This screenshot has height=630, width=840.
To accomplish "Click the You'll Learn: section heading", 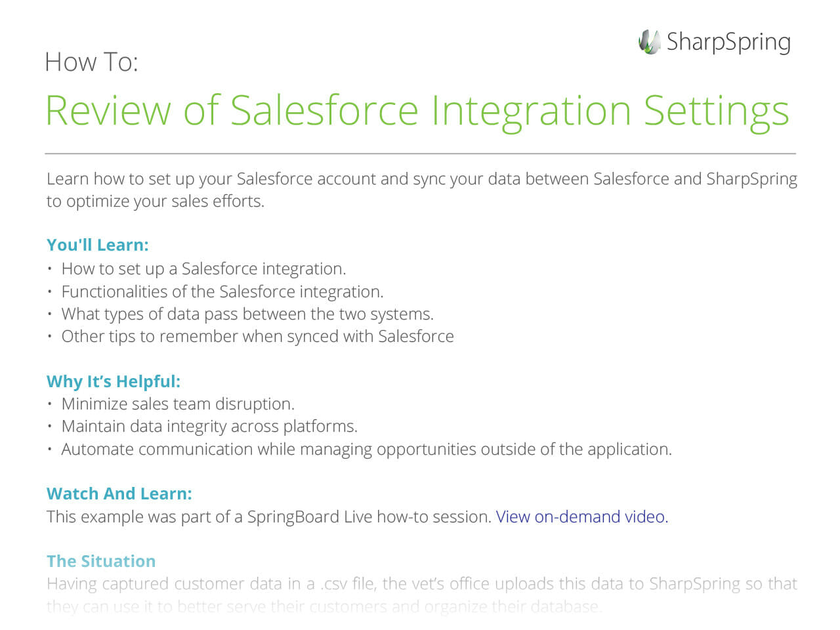I will [98, 245].
